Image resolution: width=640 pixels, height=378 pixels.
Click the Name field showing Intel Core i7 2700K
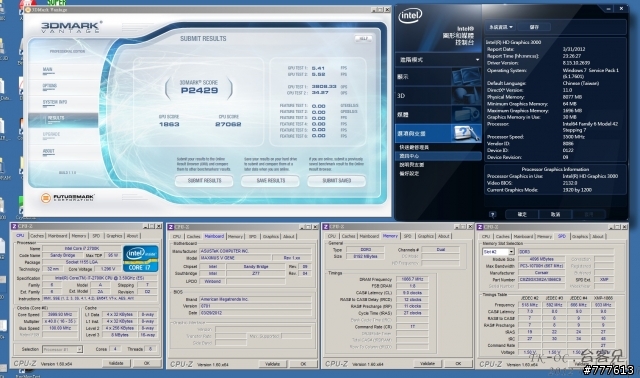click(82, 248)
